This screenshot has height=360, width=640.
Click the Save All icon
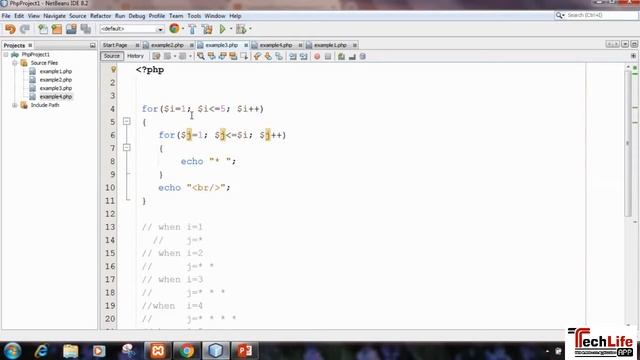(x=85, y=29)
